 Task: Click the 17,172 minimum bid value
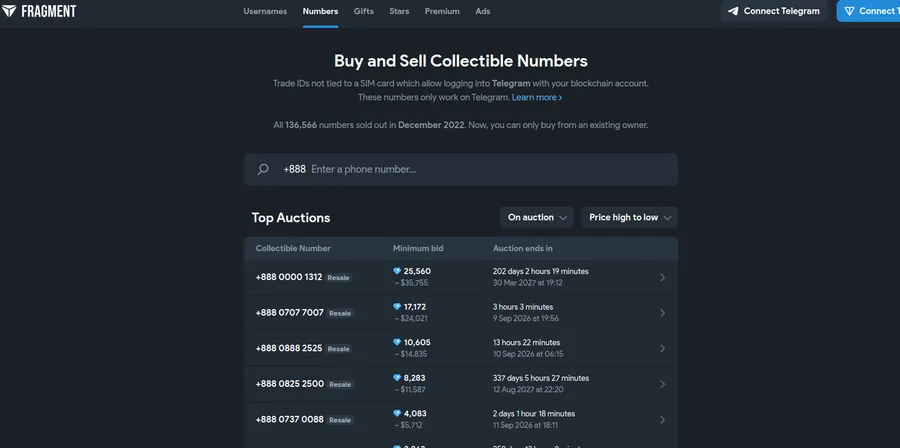click(x=415, y=307)
